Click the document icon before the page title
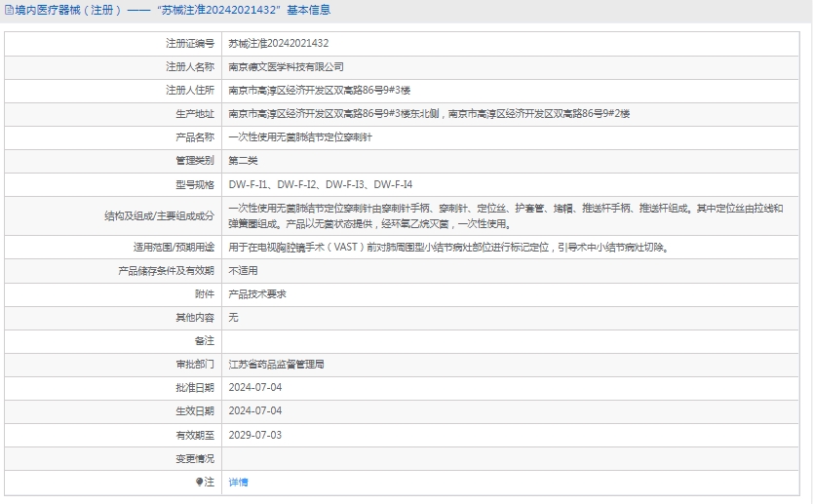 point(9,11)
